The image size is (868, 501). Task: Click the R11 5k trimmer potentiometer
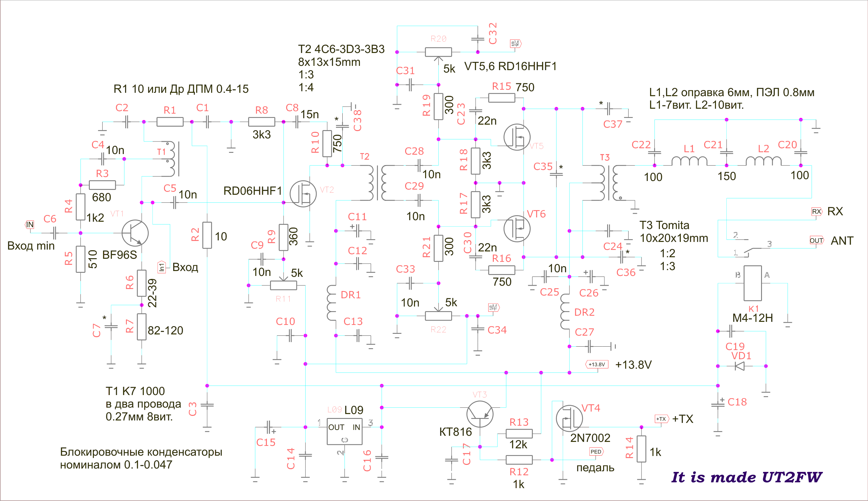[284, 285]
